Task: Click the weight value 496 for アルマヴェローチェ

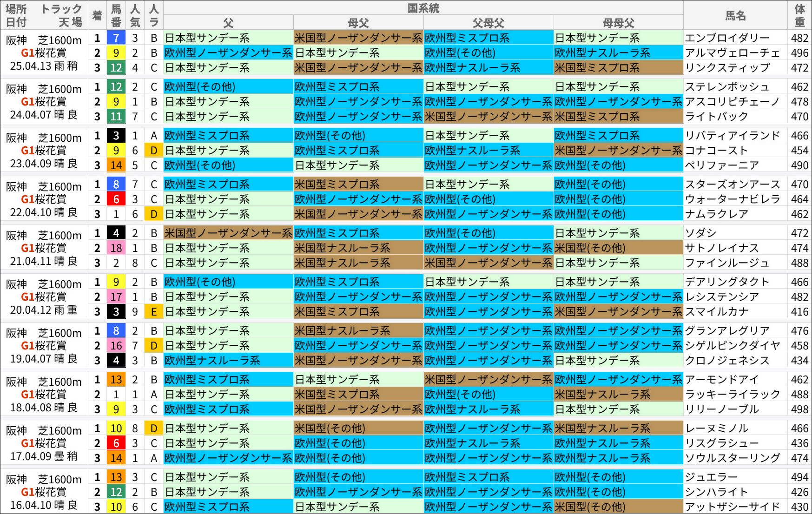Action: click(x=800, y=53)
